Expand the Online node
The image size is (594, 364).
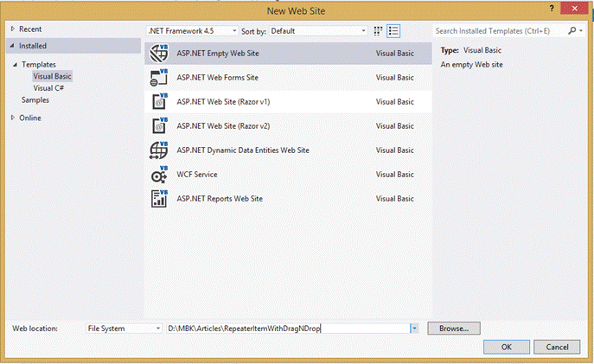13,118
